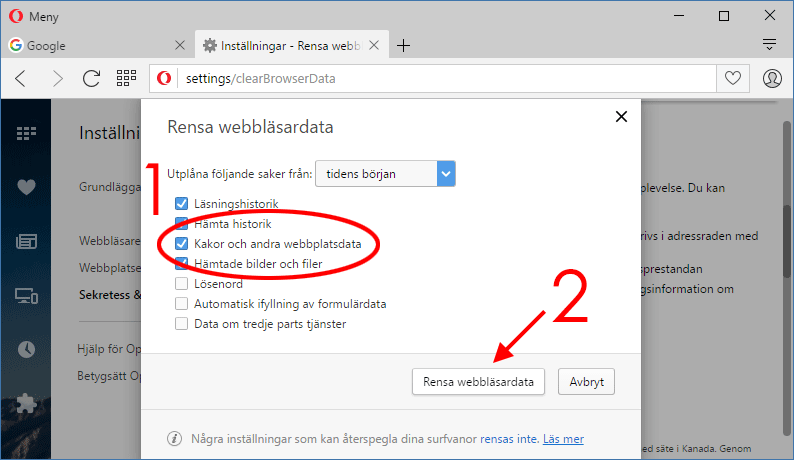Switch to the Google tab
794x460 pixels.
[x=90, y=45]
